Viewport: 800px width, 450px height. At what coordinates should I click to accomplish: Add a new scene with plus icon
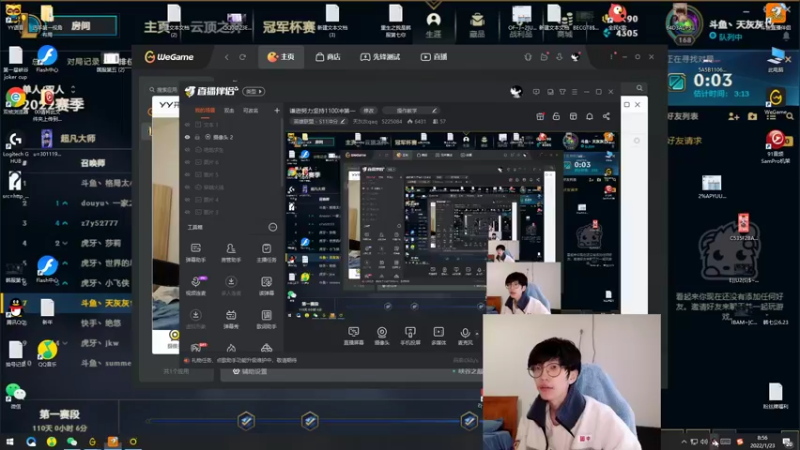click(x=277, y=110)
